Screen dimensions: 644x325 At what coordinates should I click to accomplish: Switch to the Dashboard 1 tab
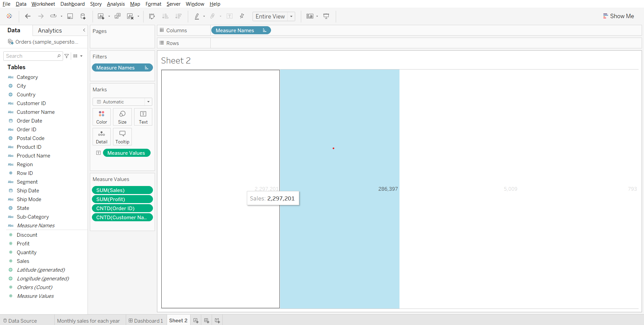coord(146,321)
